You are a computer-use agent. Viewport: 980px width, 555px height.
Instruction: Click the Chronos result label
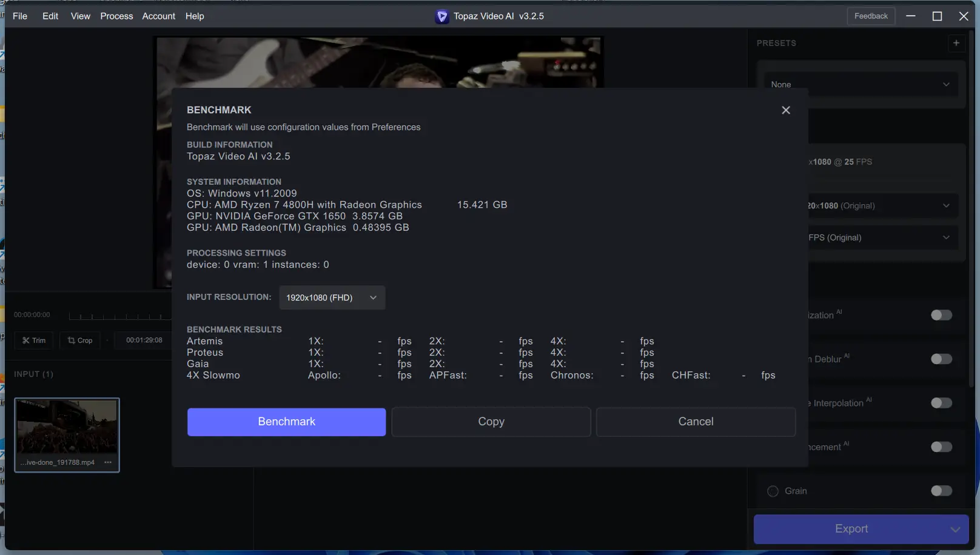pos(572,376)
